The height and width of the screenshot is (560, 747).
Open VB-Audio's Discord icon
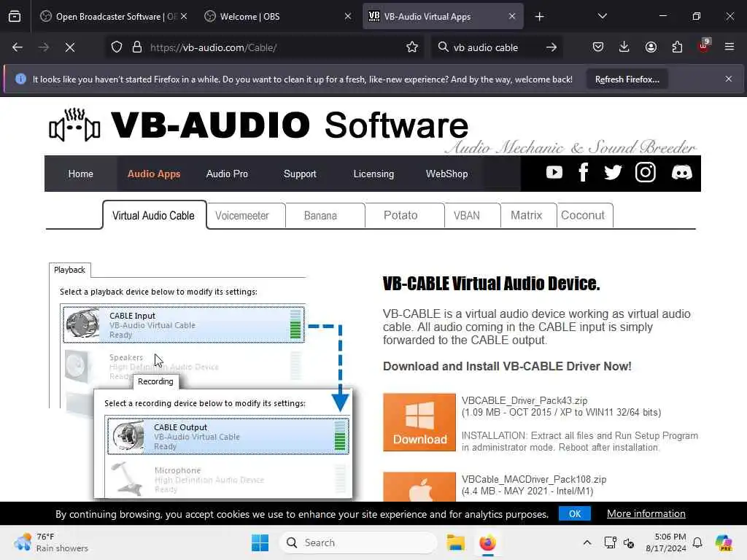[x=682, y=172]
